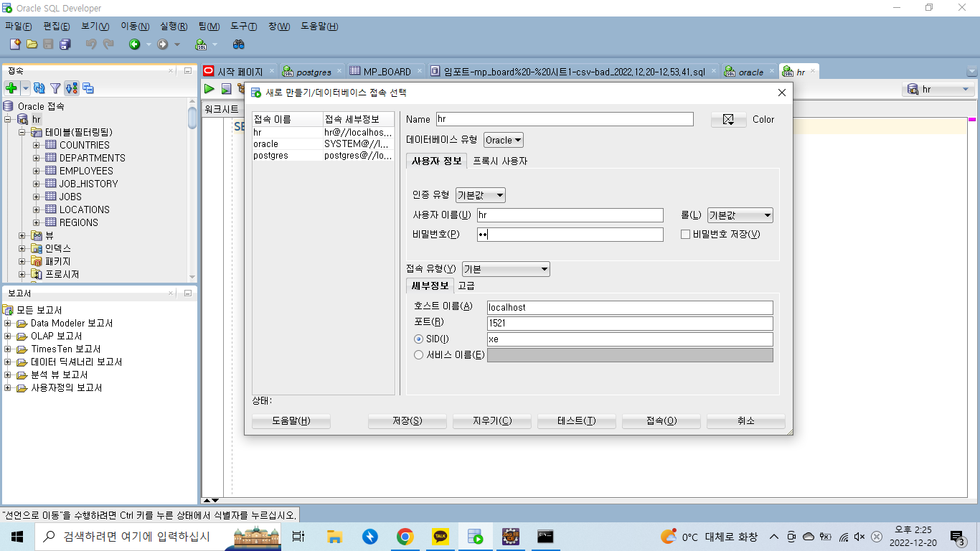Viewport: 980px width, 551px height.
Task: Open the authentication type dropdown
Action: pos(481,195)
